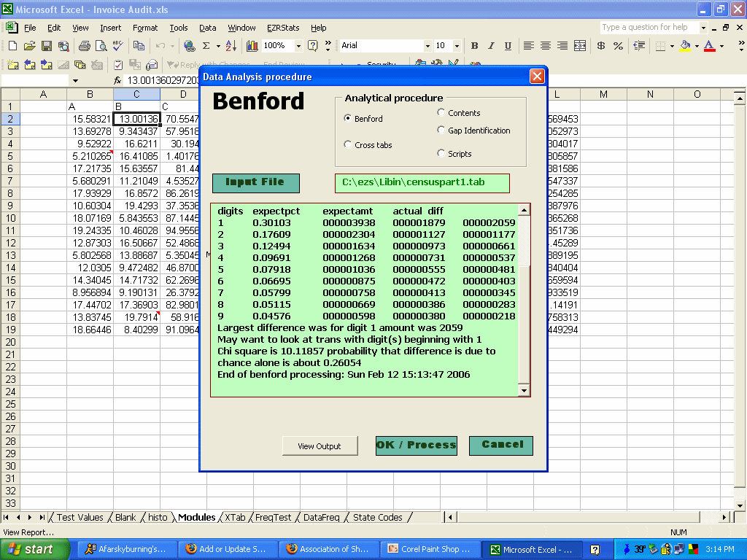Merge and center cells
The width and height of the screenshot is (747, 560).
[x=580, y=46]
